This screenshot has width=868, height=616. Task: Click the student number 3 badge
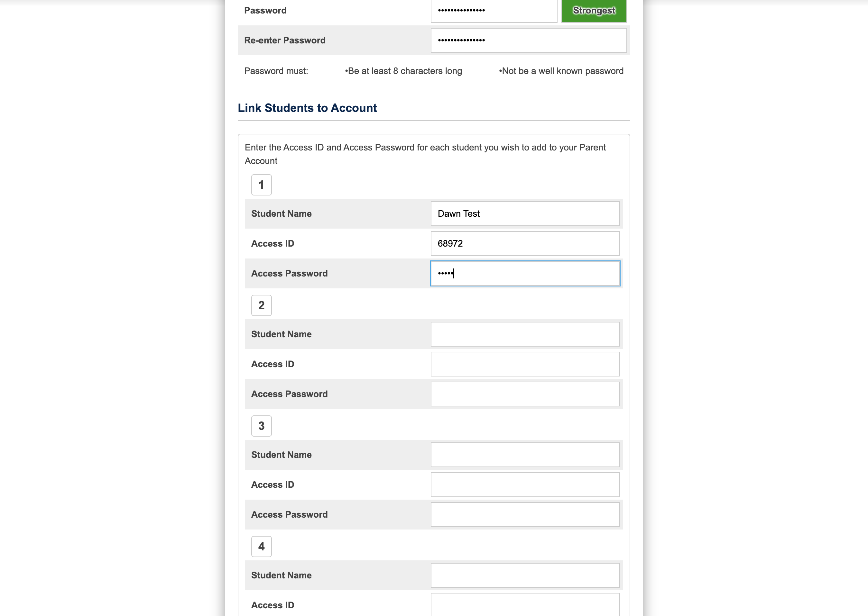point(261,426)
